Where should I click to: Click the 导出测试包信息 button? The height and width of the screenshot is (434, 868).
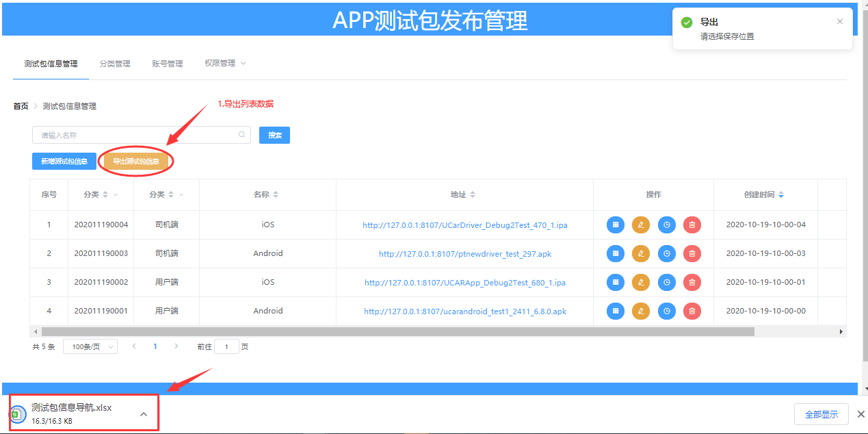tap(136, 162)
